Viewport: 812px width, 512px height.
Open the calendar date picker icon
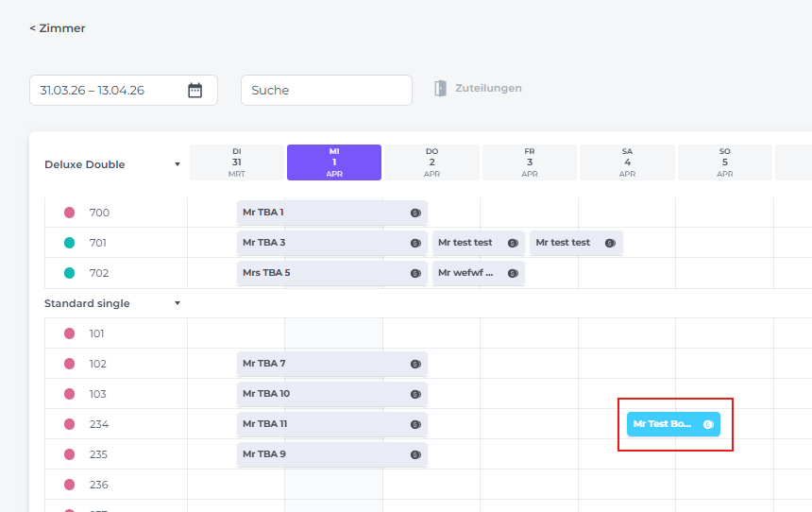(195, 91)
